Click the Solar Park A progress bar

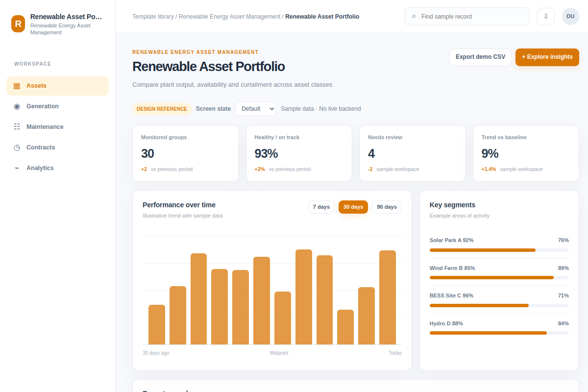(x=499, y=250)
